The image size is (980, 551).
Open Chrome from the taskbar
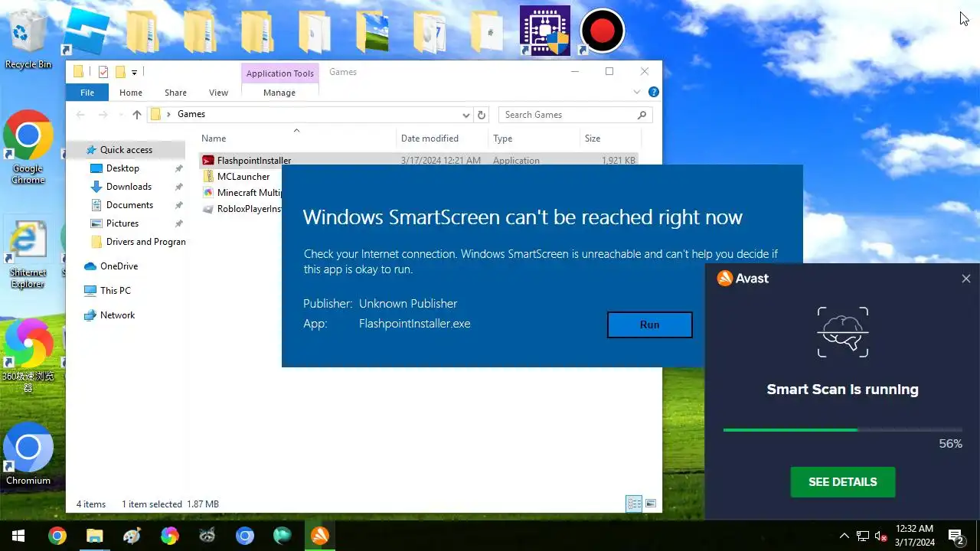[57, 536]
